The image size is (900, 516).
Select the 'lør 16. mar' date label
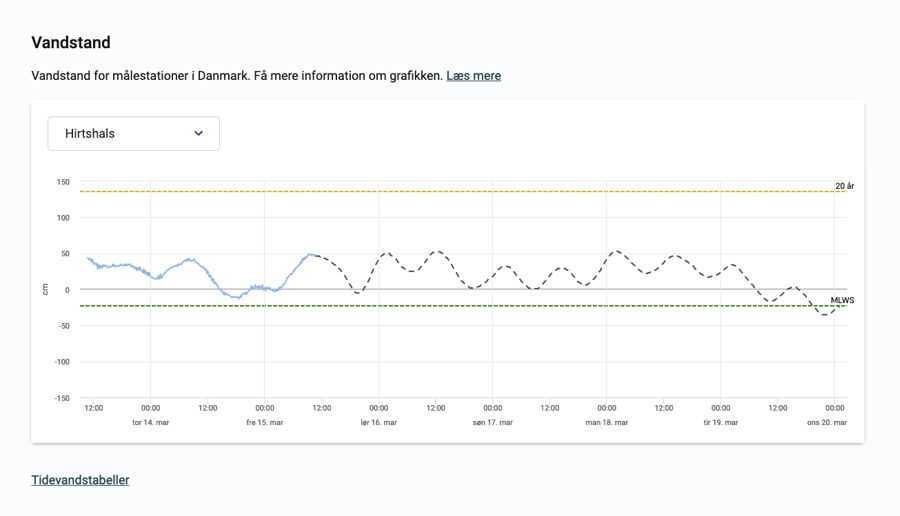click(379, 422)
